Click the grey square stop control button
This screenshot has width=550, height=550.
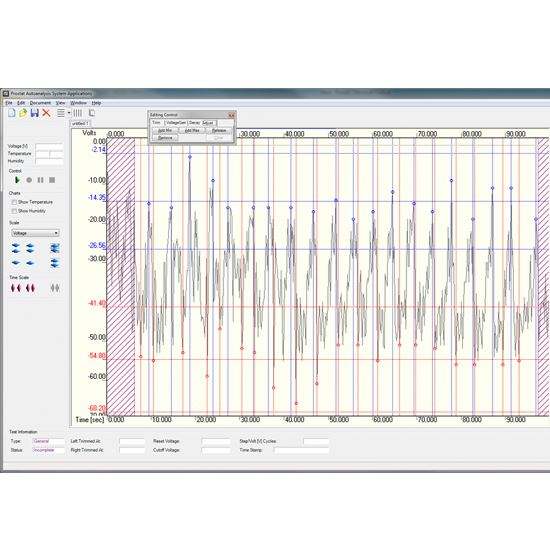pos(52,180)
